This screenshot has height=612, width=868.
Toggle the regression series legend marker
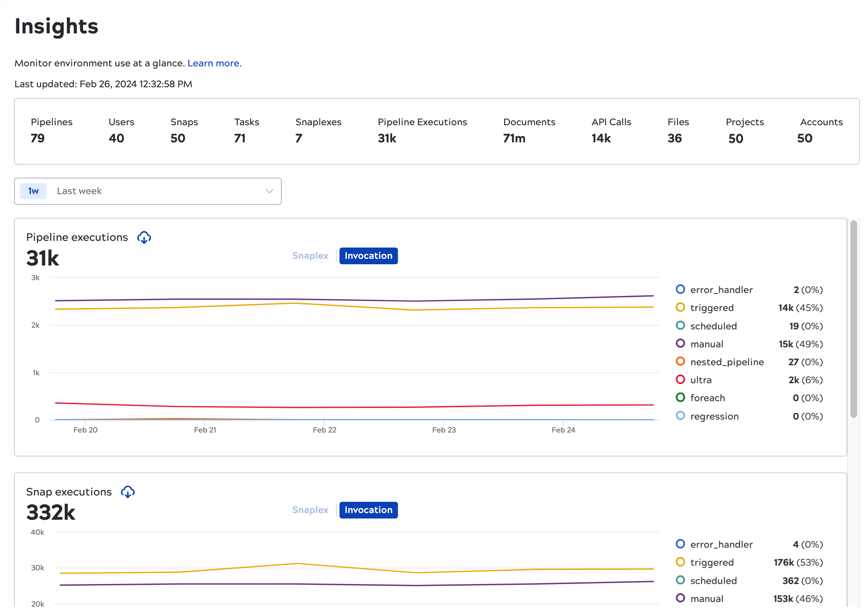click(680, 416)
